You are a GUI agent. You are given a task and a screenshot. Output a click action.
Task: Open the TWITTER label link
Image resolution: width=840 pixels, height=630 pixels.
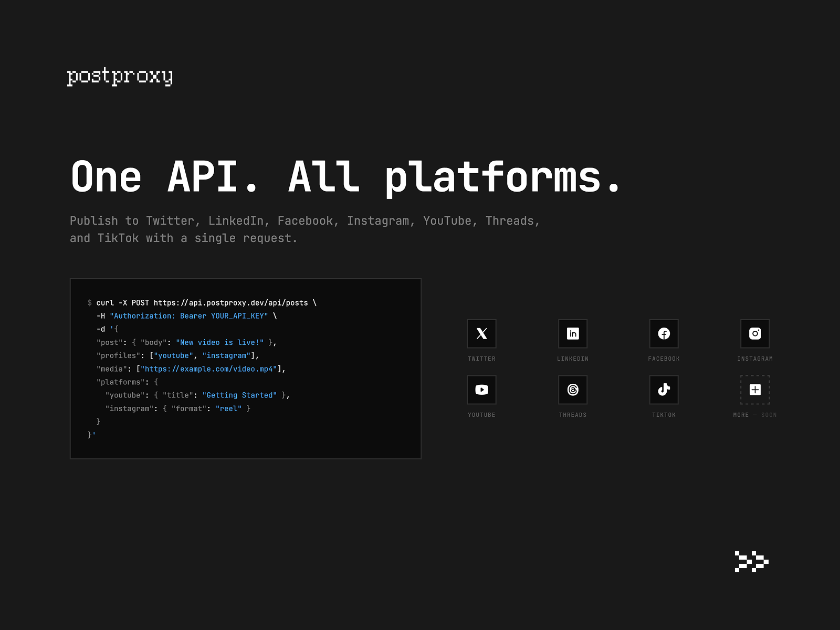pyautogui.click(x=481, y=359)
